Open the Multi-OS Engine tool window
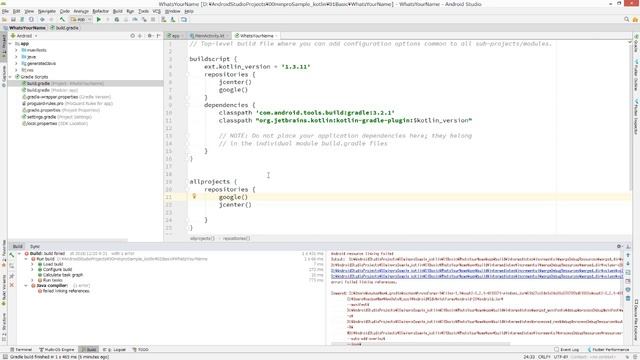This screenshot has width=640, height=360. [57, 350]
